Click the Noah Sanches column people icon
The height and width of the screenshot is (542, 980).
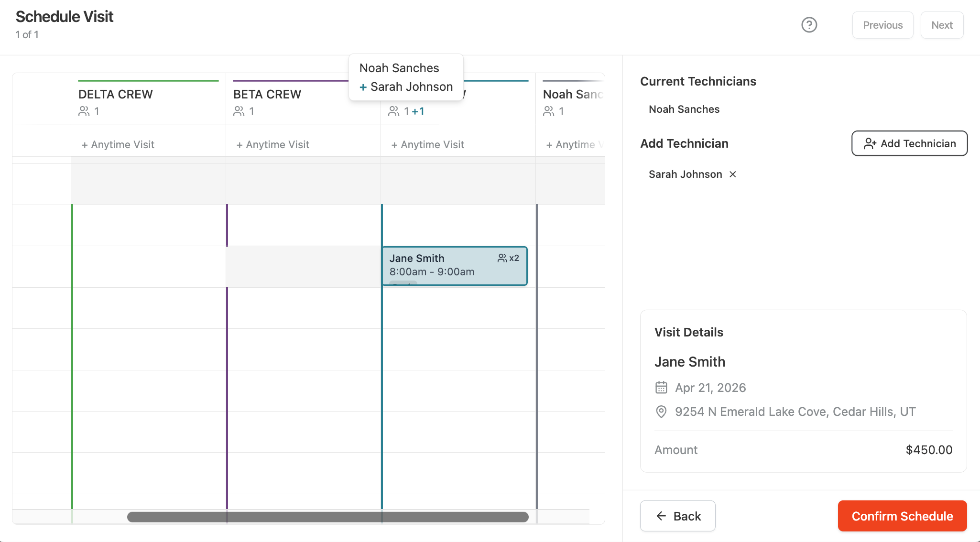[x=549, y=111]
